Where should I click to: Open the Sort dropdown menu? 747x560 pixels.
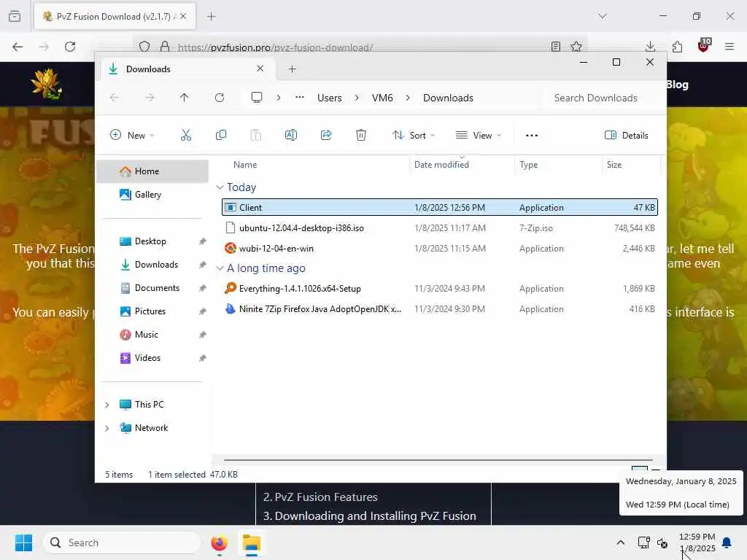point(413,135)
